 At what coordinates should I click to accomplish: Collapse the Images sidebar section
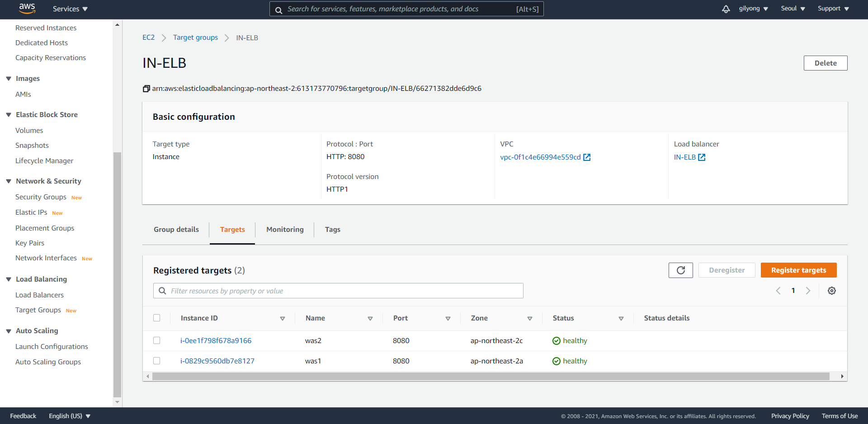9,79
